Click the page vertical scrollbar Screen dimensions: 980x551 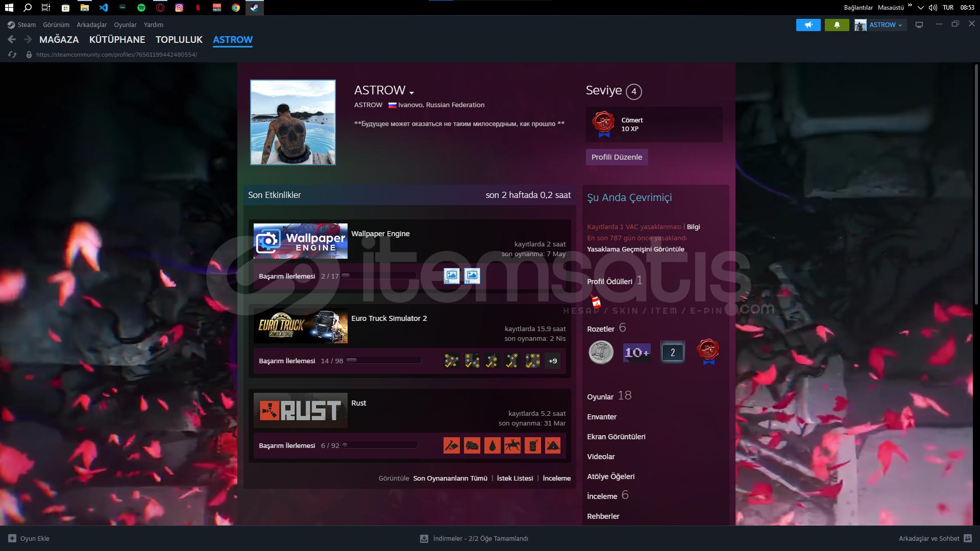[976, 184]
